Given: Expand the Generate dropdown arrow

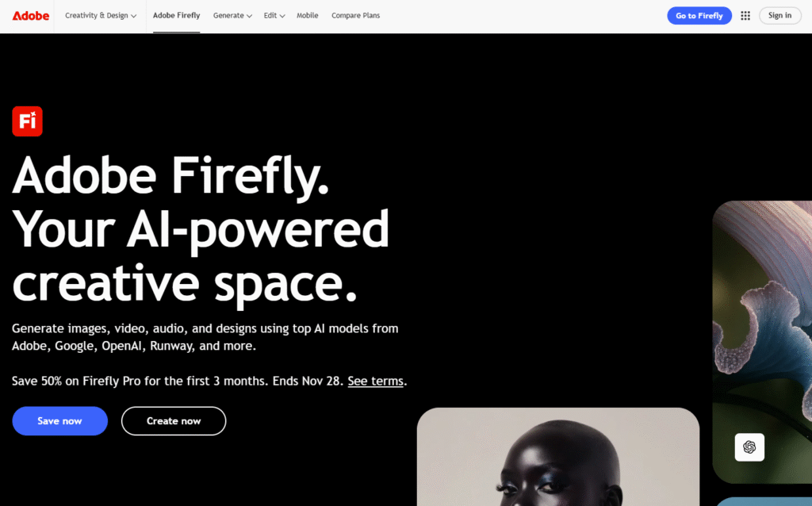Looking at the screenshot, I should click(249, 16).
